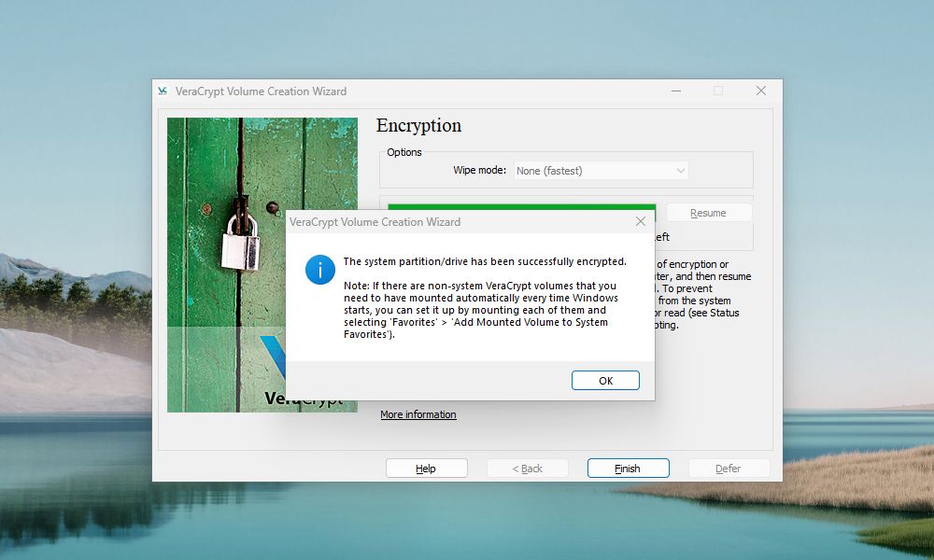Click the success dialog title bar text

point(375,222)
